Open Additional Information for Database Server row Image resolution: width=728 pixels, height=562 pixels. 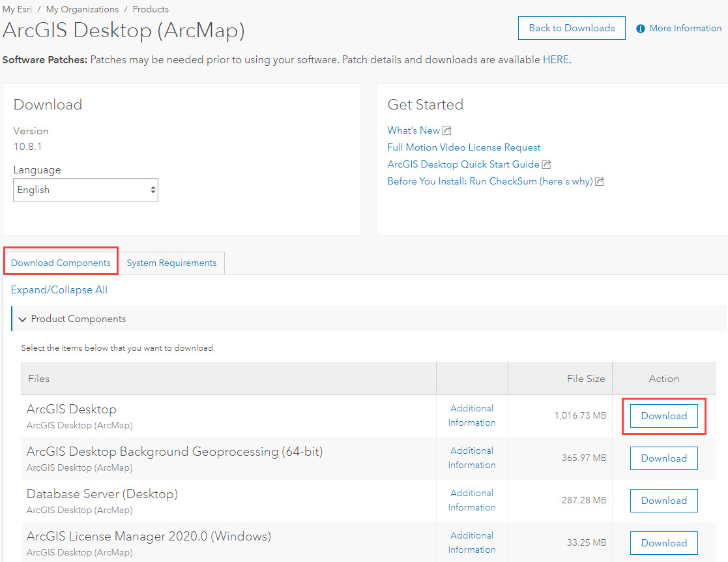[472, 500]
